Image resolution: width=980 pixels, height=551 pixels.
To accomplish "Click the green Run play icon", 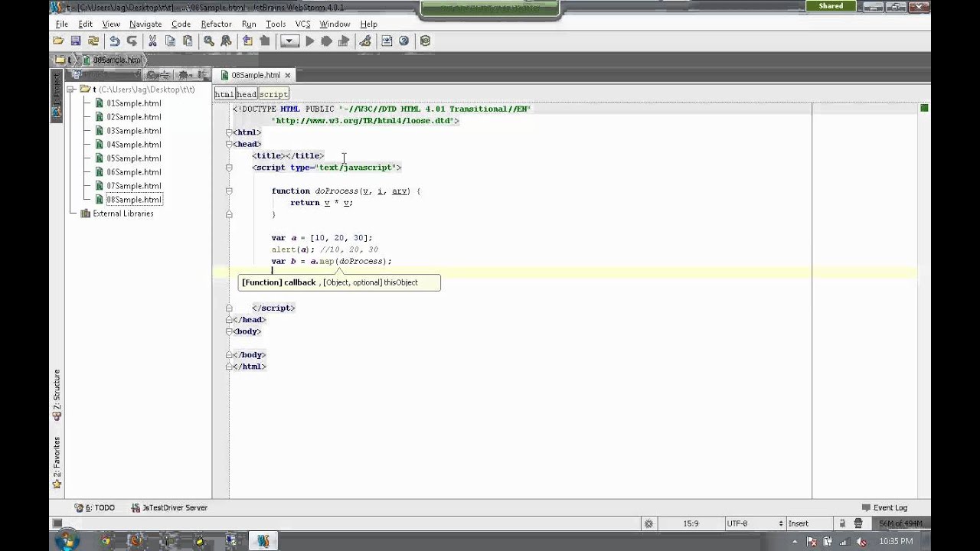I will pos(309,41).
